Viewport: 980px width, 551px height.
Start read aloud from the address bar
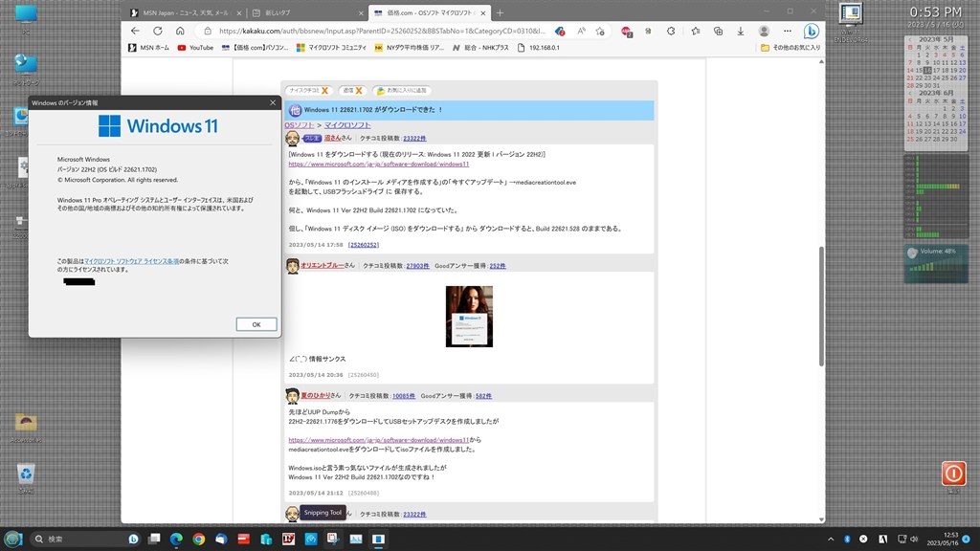(580, 31)
